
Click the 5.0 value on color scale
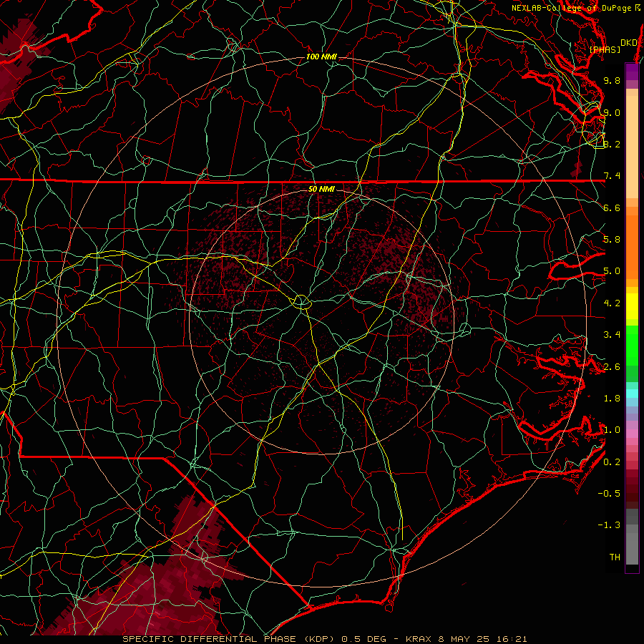tap(612, 271)
